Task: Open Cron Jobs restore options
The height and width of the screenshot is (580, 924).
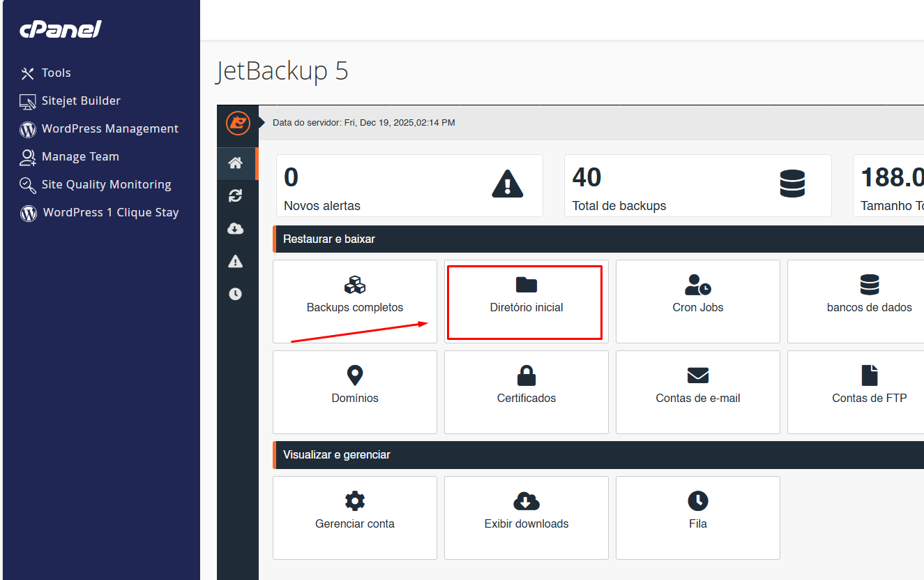Action: coord(697,302)
